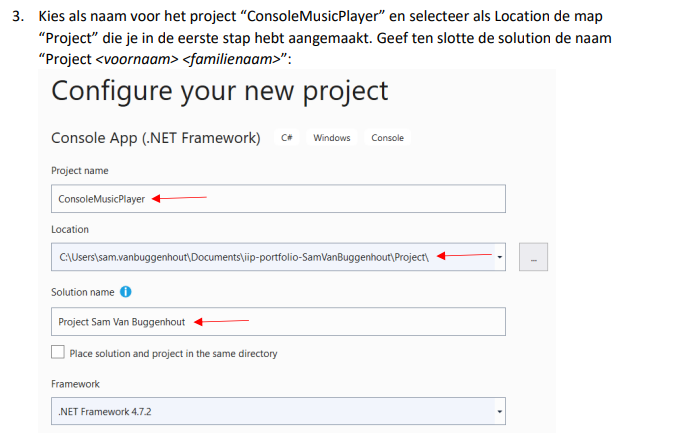Expand the Location path dropdown arrow
Image resolution: width=693 pixels, height=435 pixels.
coord(499,257)
